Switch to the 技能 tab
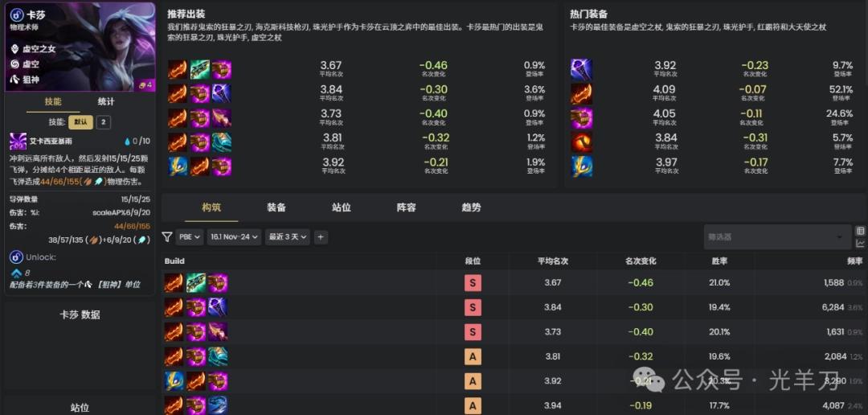868x415 pixels. coord(53,102)
